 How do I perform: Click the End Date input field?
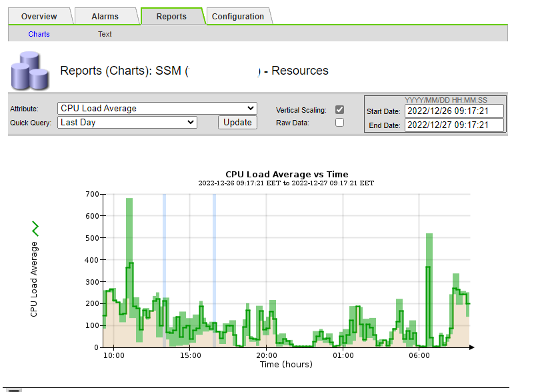455,125
